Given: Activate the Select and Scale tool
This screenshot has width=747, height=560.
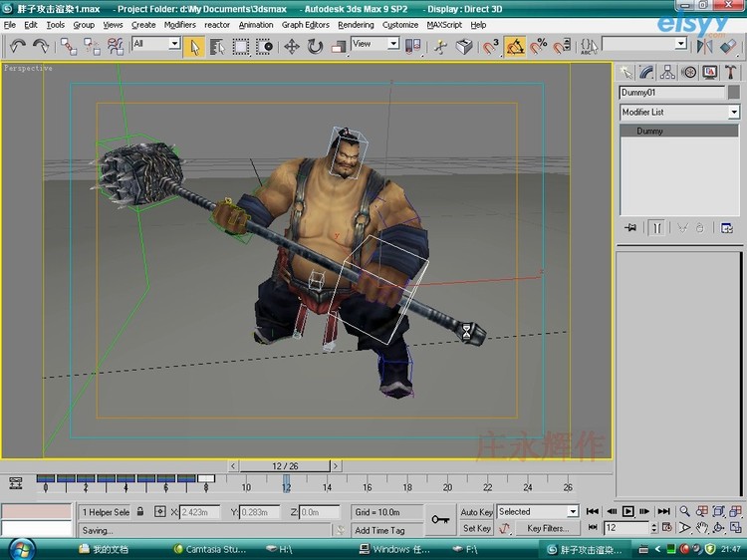Looking at the screenshot, I should click(339, 47).
